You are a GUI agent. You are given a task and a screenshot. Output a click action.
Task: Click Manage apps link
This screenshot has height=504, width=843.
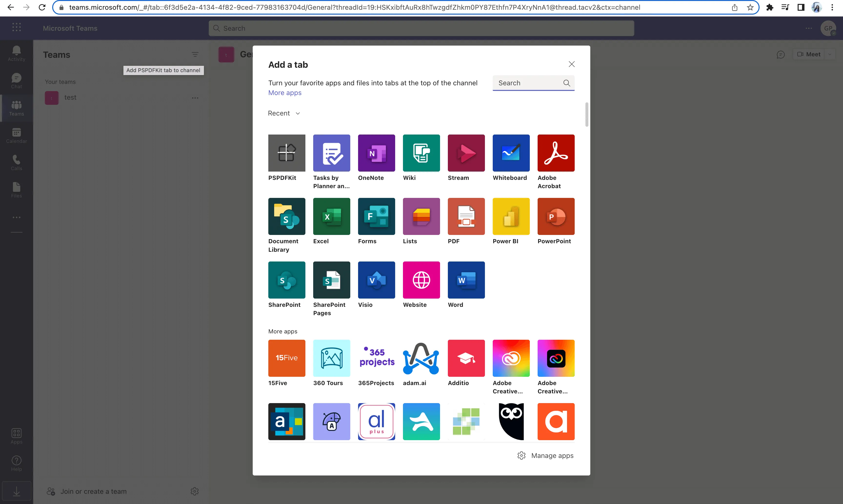[x=546, y=456]
